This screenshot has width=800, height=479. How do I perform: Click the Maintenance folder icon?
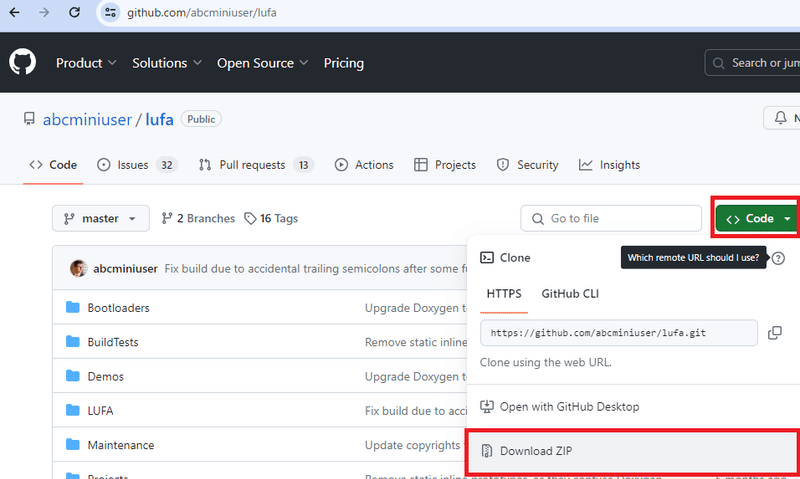[x=73, y=444]
